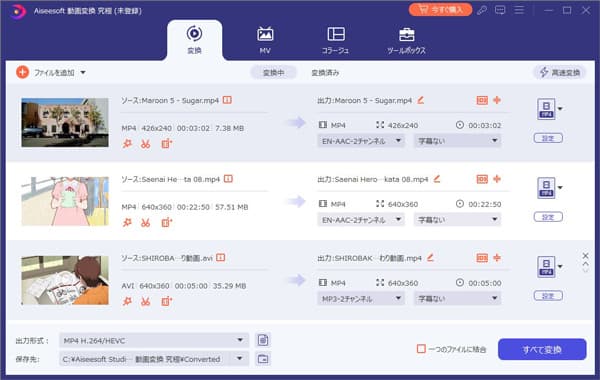
Task: Open enhance video tool for the SHIROBA .avi file
Action: pos(166,302)
